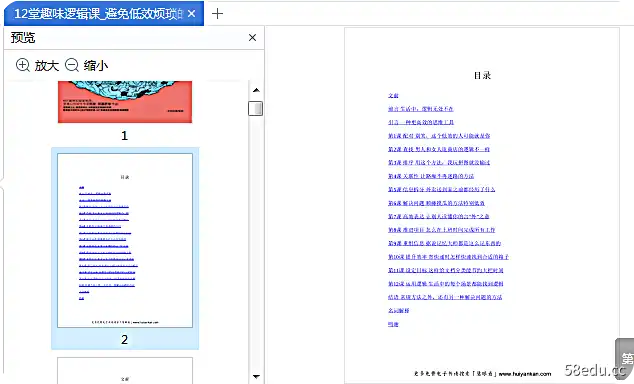Click the preview scrollbar down arrow

(x=256, y=376)
